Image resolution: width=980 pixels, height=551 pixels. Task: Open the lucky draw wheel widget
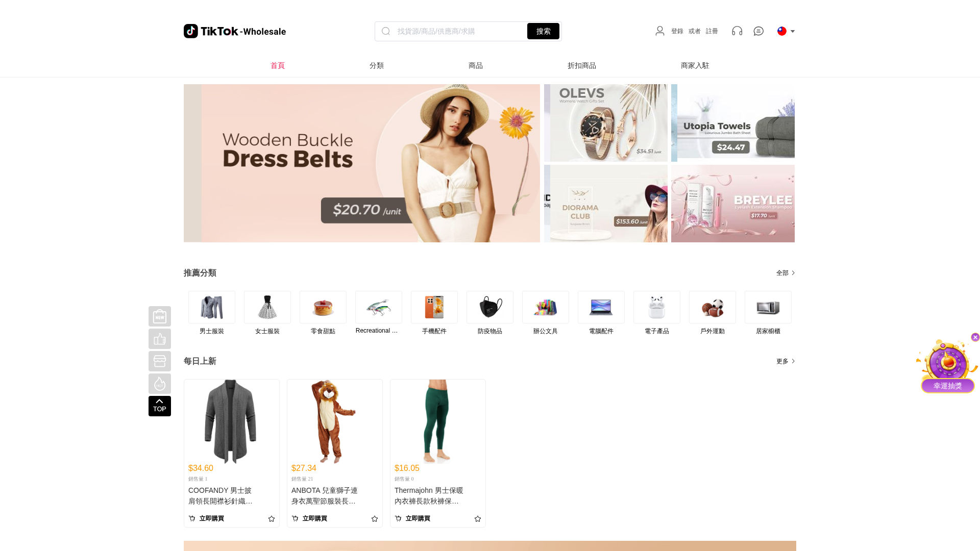click(x=948, y=367)
